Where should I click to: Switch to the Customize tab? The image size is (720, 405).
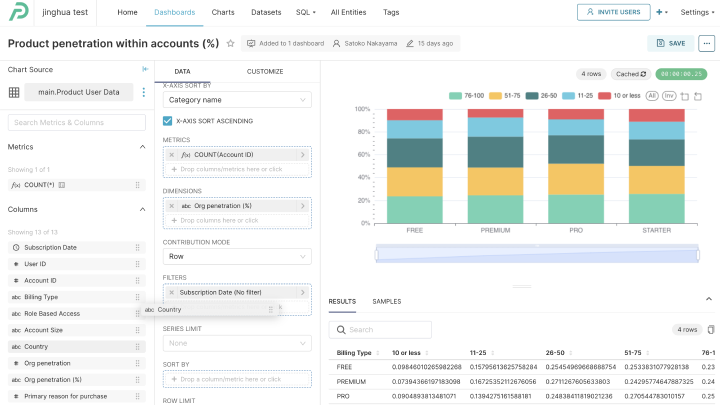tap(265, 72)
